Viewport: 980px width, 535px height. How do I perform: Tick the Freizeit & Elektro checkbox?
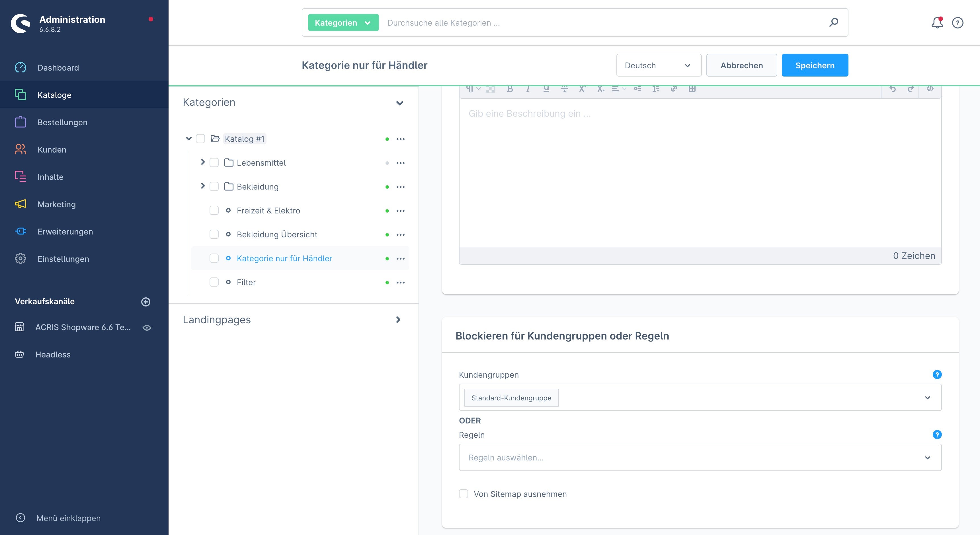(214, 211)
